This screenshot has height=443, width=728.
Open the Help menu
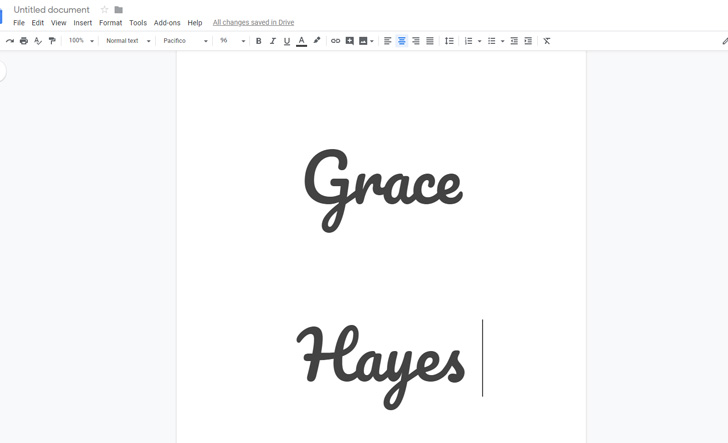tap(195, 23)
